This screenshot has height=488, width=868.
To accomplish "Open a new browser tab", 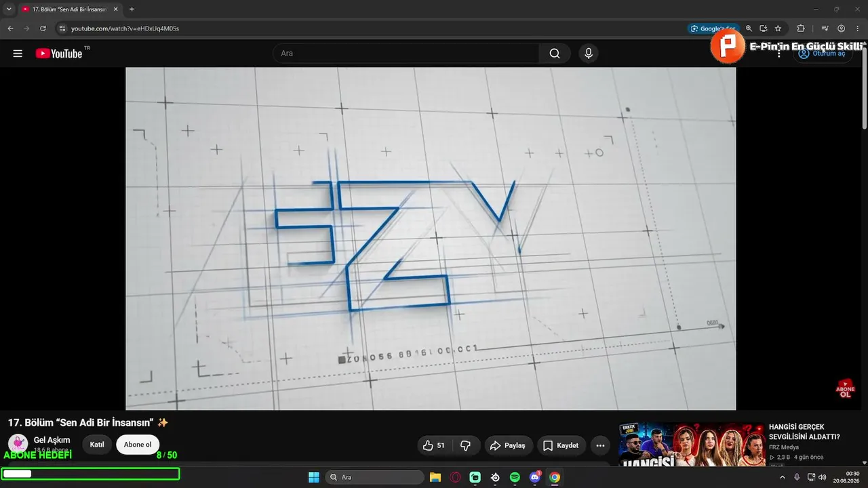I will point(132,9).
